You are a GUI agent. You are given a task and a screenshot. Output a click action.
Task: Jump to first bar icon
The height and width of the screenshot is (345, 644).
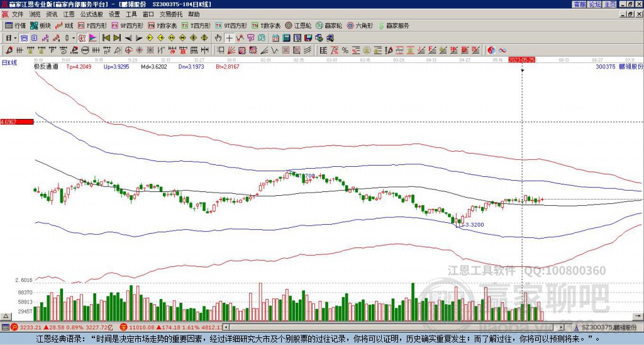106,38
